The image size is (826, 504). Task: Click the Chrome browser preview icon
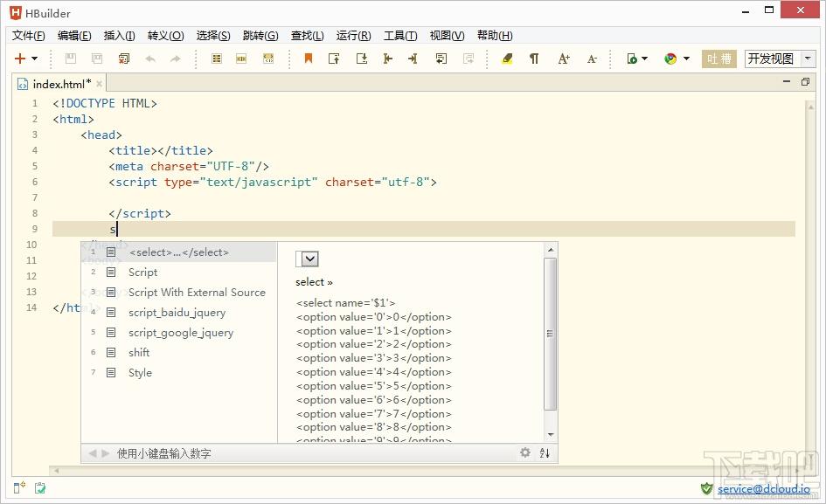[x=670, y=59]
